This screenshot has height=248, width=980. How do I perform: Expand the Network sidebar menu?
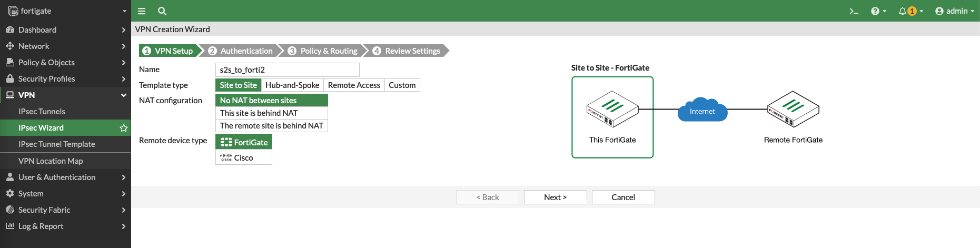click(x=65, y=46)
